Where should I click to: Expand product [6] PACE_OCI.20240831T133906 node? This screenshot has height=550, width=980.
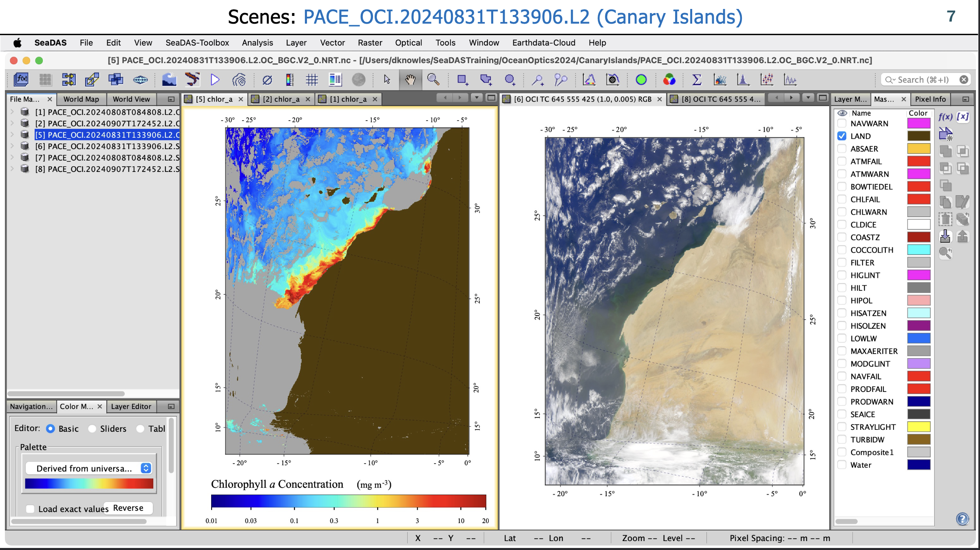click(13, 146)
